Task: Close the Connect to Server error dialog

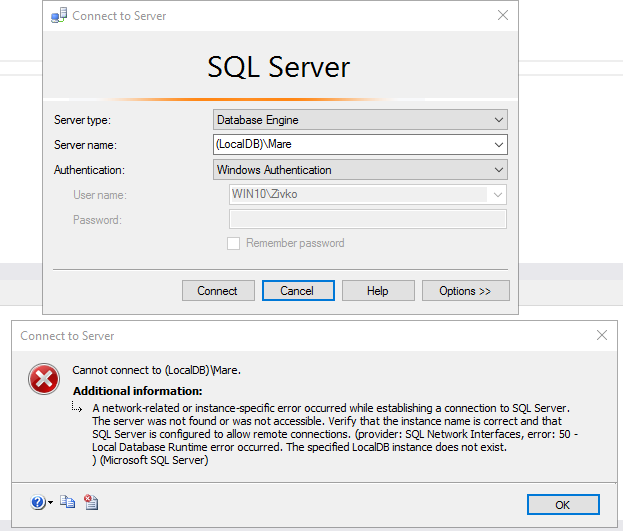Action: coord(601,336)
